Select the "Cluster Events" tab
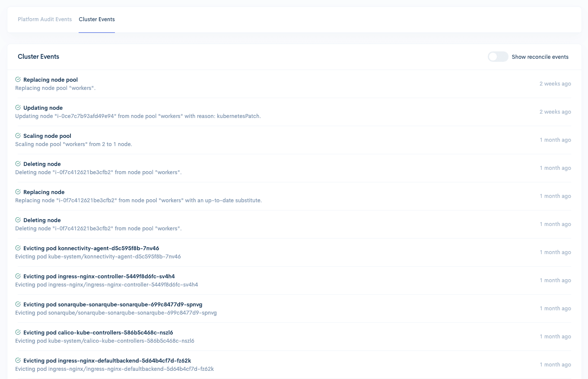 [96, 19]
